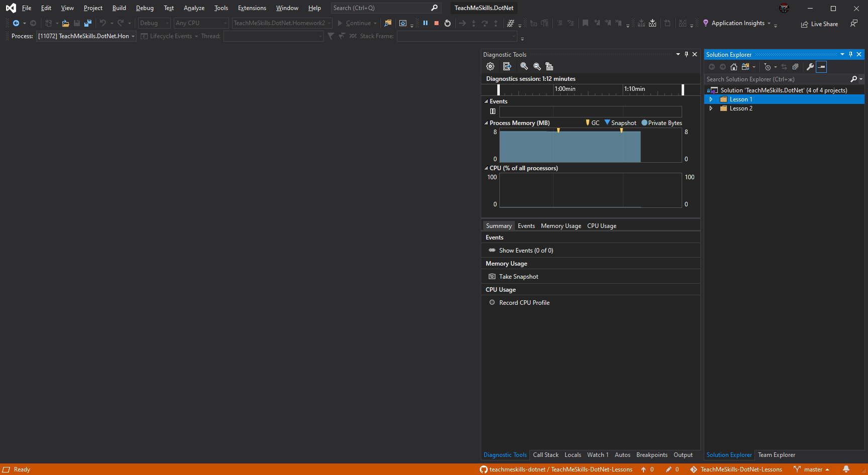The image size is (868, 475).
Task: Zoom in on the diagnostics timeline
Action: 524,66
